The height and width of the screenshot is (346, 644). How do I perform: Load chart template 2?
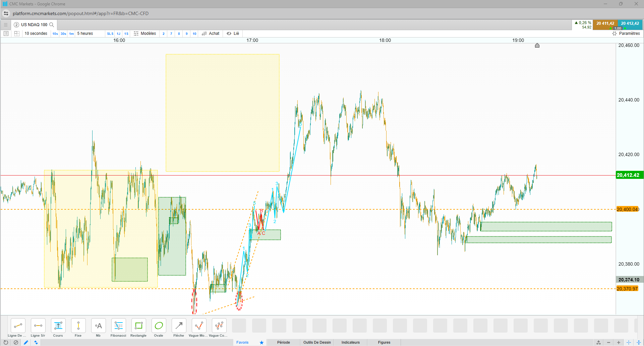coord(164,34)
